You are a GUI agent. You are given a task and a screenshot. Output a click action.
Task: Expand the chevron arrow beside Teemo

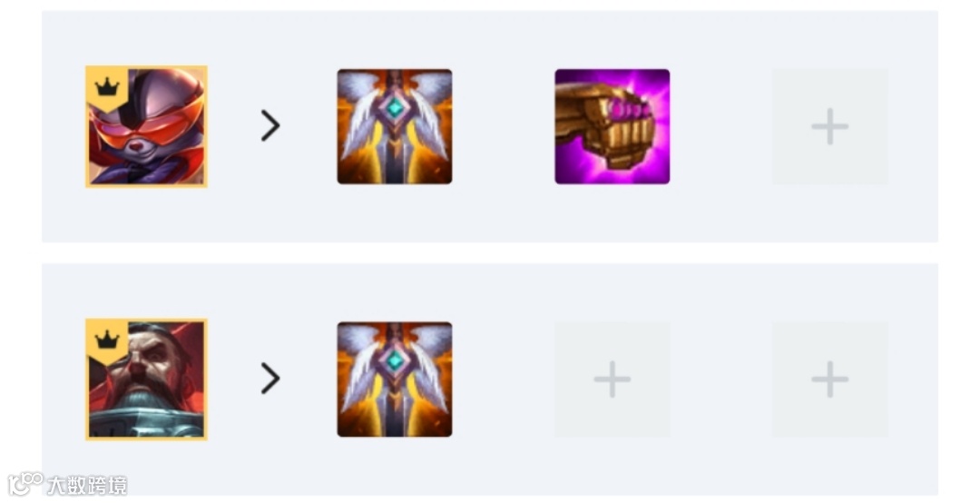pyautogui.click(x=270, y=125)
